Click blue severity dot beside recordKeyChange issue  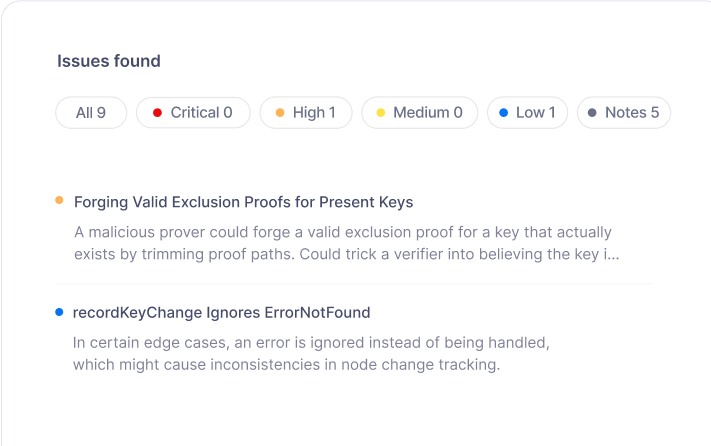(59, 312)
